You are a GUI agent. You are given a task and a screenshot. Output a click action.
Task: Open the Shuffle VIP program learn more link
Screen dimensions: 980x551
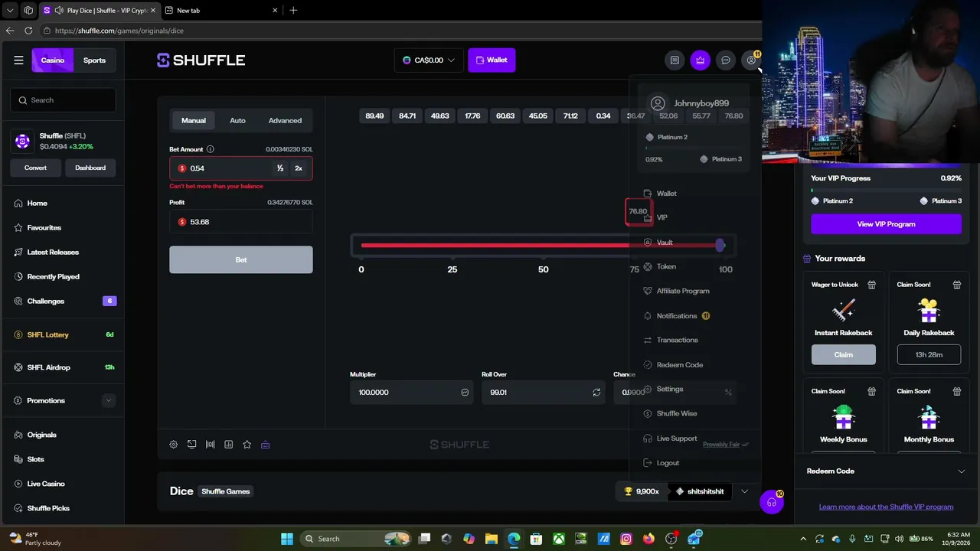tap(886, 507)
